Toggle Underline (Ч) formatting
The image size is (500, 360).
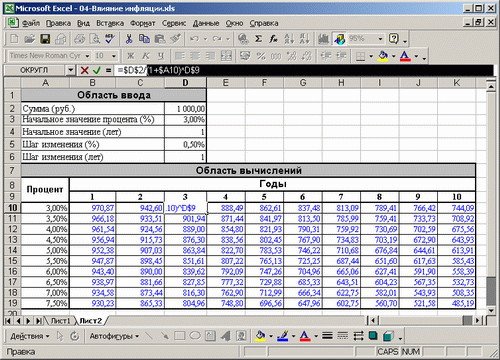[161, 56]
